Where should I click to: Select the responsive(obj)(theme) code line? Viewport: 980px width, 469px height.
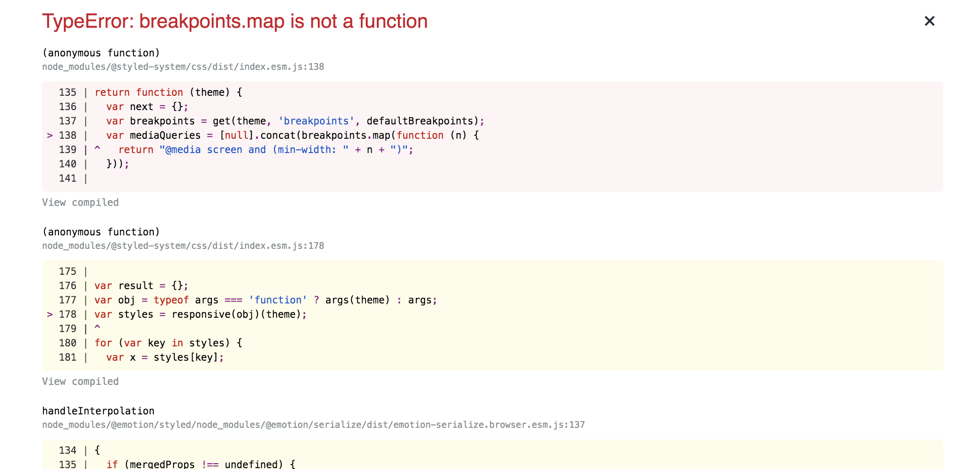pyautogui.click(x=237, y=314)
